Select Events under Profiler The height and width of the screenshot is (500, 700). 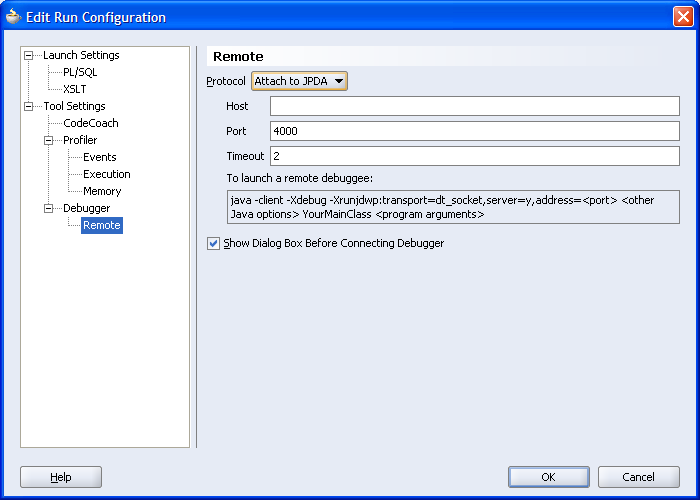pos(99,157)
